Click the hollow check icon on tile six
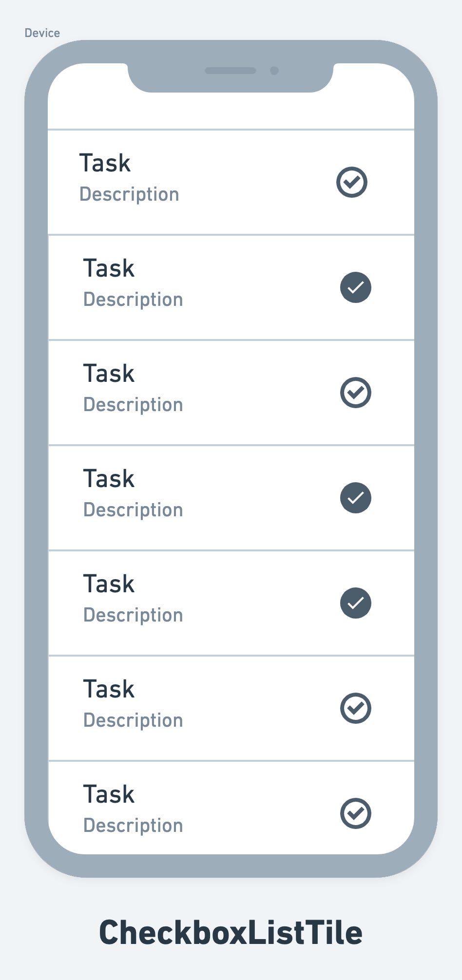The height and width of the screenshot is (980, 462). pyautogui.click(x=356, y=708)
